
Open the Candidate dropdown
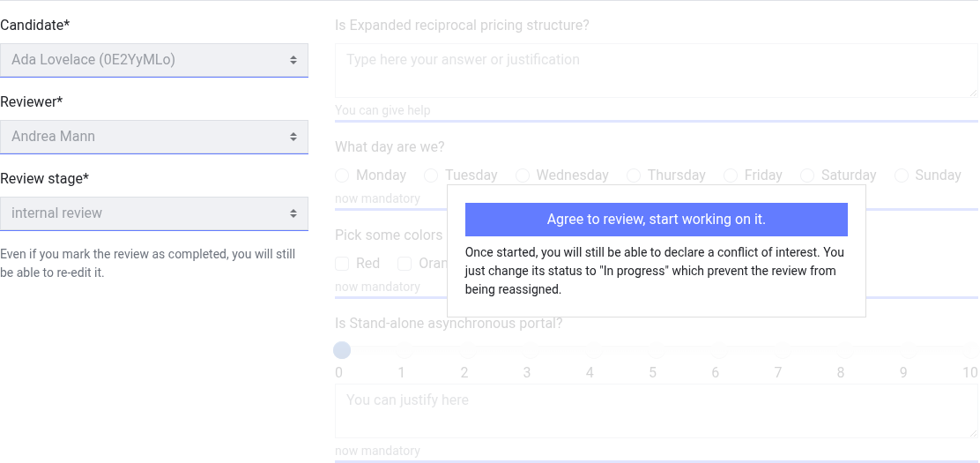(153, 60)
